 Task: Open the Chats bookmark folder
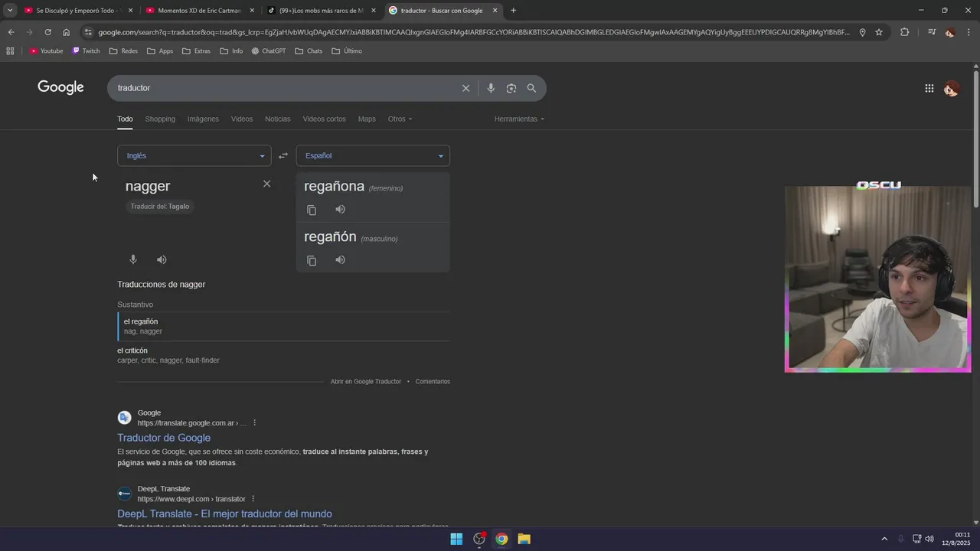[x=307, y=51]
